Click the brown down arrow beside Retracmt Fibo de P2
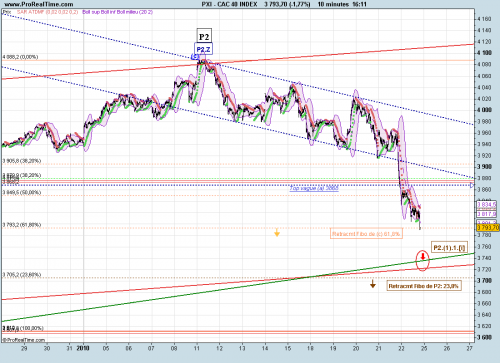The width and height of the screenshot is (500, 363). click(x=373, y=284)
